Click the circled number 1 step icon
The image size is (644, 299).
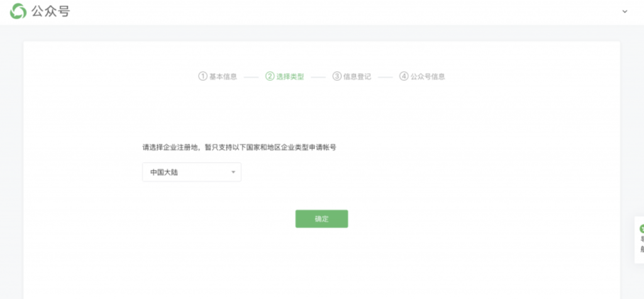pos(203,76)
